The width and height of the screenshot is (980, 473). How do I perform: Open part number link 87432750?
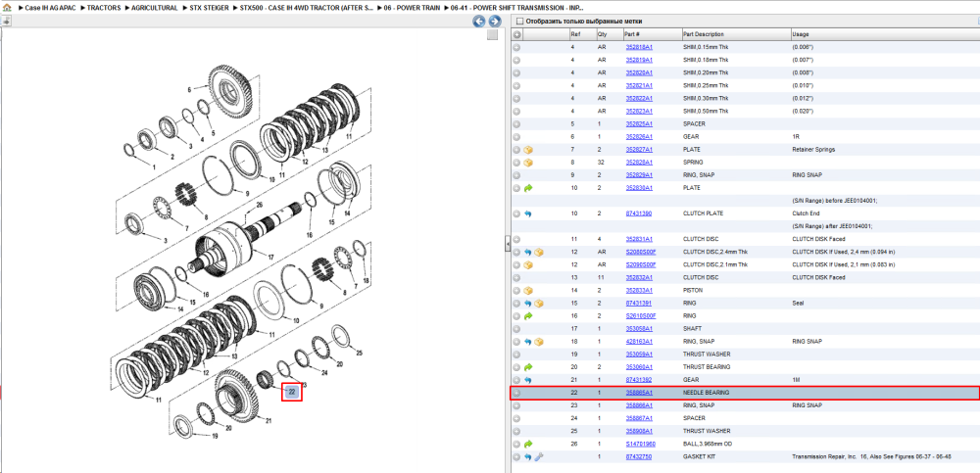click(639, 456)
